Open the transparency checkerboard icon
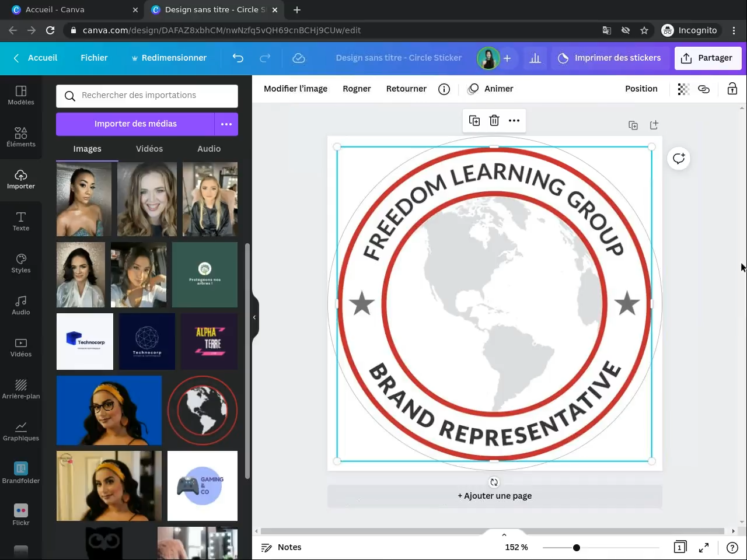Image resolution: width=747 pixels, height=560 pixels. coord(683,89)
